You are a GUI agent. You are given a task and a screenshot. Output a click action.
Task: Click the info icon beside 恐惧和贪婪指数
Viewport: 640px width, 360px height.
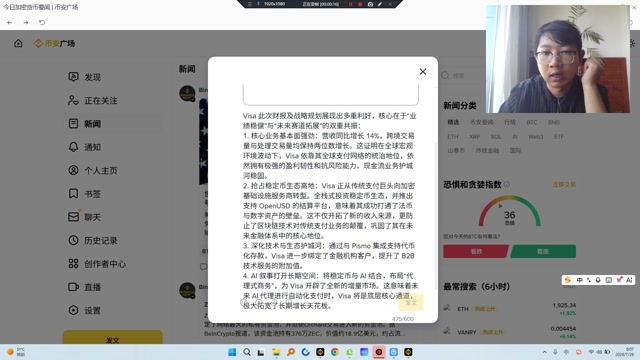(507, 184)
